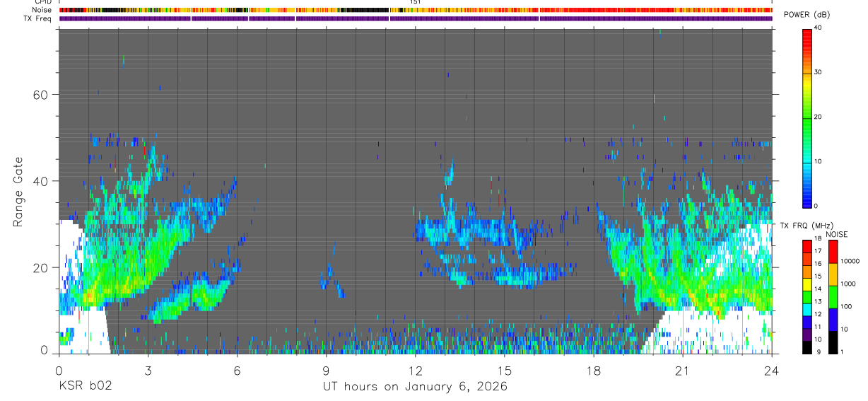Screen dimensions: 868x401
Task: Click the 1 label on NOISE scale
Action: coord(843,351)
